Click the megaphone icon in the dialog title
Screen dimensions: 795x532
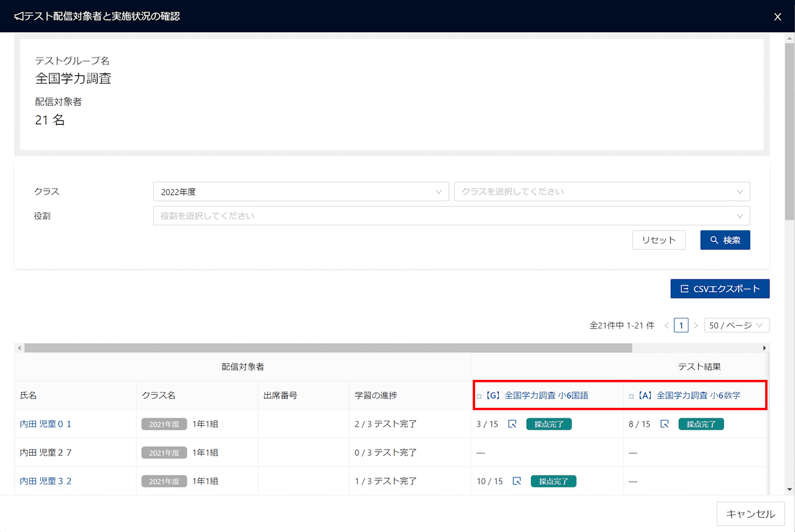pyautogui.click(x=19, y=16)
